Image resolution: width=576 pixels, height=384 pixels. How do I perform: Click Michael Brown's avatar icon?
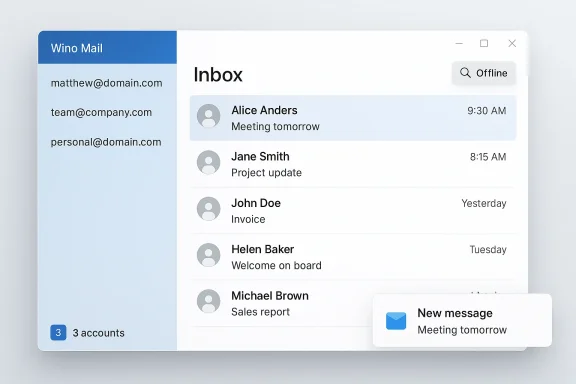point(208,301)
